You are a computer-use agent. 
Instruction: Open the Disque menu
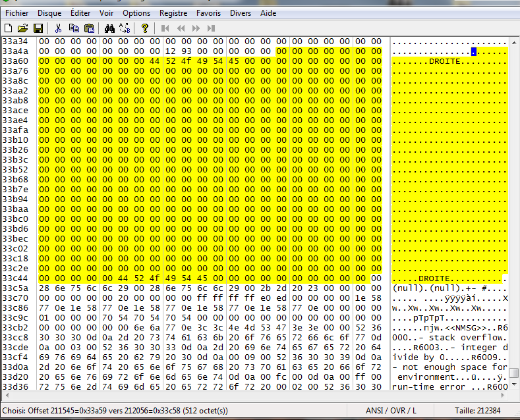click(x=49, y=13)
